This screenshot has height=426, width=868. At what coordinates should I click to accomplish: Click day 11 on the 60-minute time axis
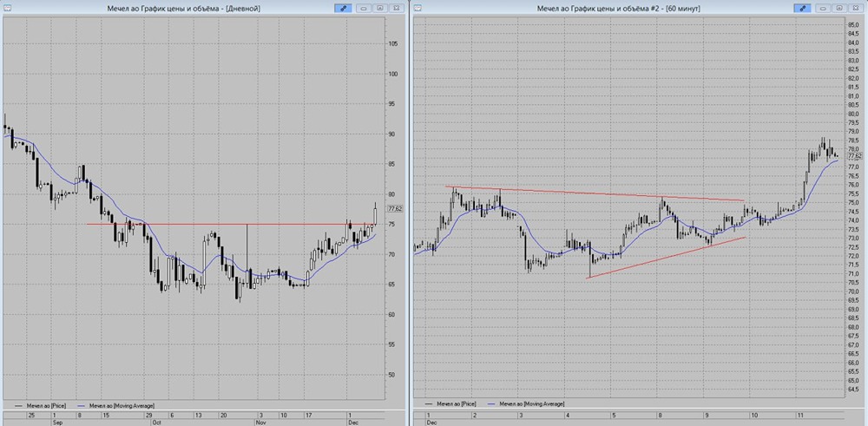[800, 415]
